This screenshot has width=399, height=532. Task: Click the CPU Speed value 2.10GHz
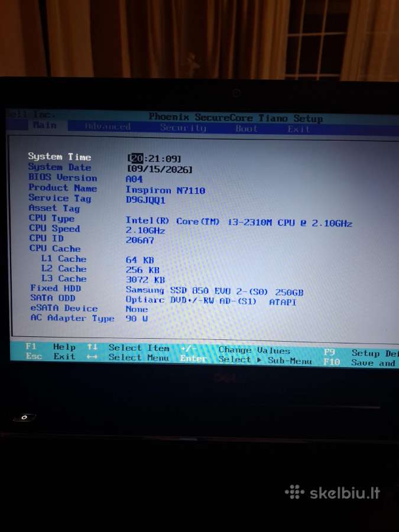145,231
